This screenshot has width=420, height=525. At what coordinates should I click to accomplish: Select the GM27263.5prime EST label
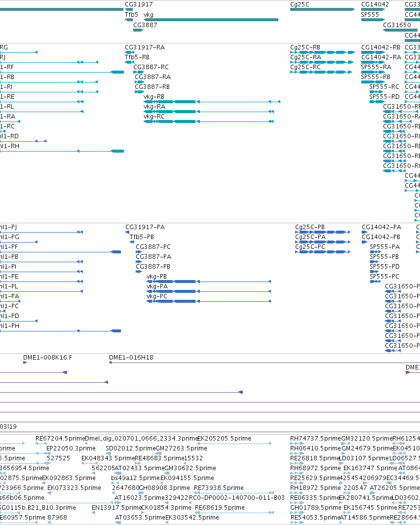pyautogui.click(x=182, y=448)
